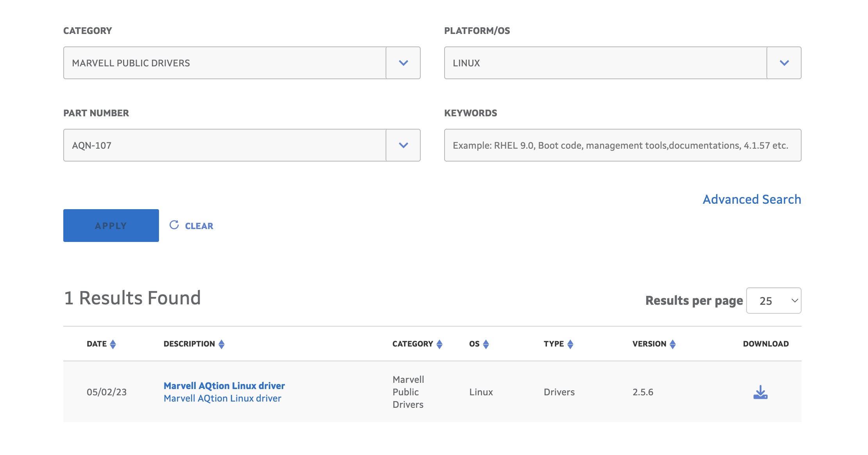The width and height of the screenshot is (868, 455).
Task: Click the download icon for version 2.5.6
Action: 760,392
